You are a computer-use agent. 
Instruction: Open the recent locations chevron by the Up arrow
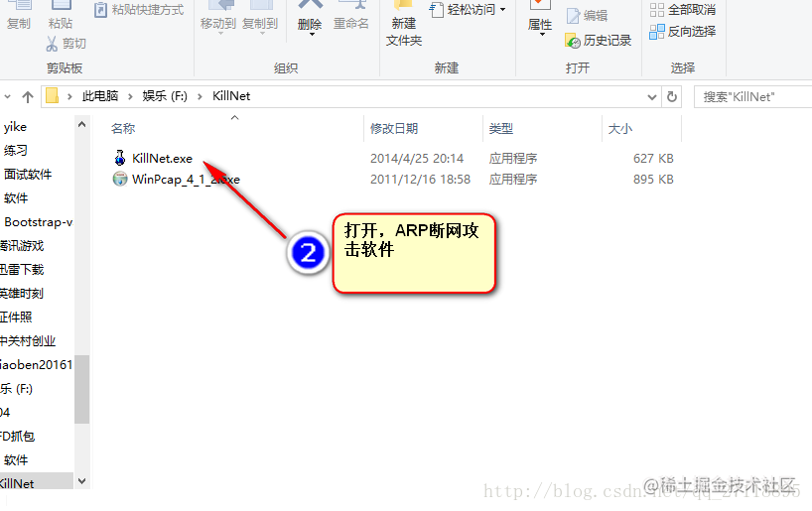pyautogui.click(x=7, y=96)
